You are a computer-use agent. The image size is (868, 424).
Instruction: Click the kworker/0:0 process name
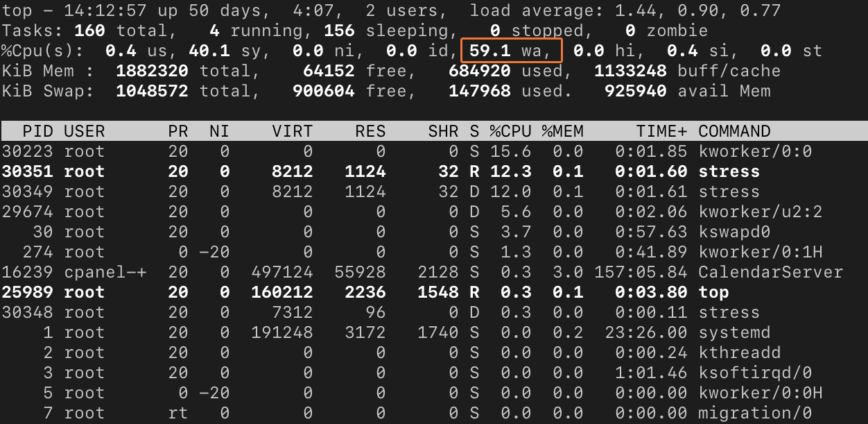755,151
